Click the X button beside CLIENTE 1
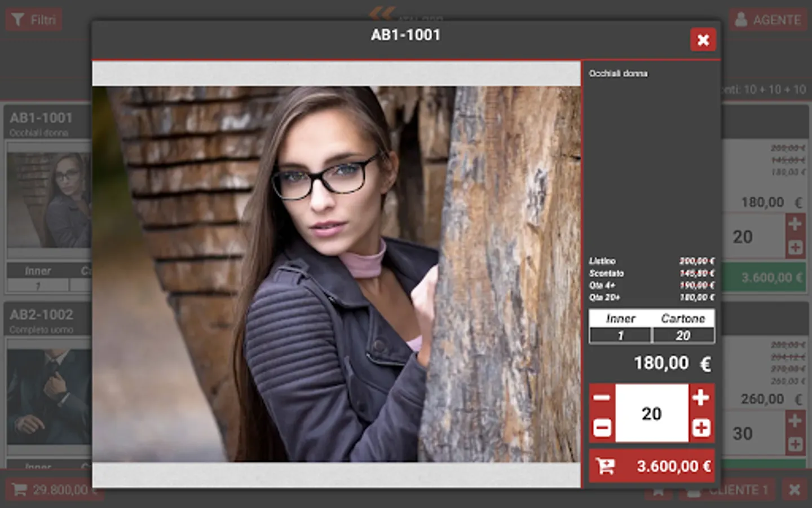Screen dimensions: 812x508 point(794,490)
